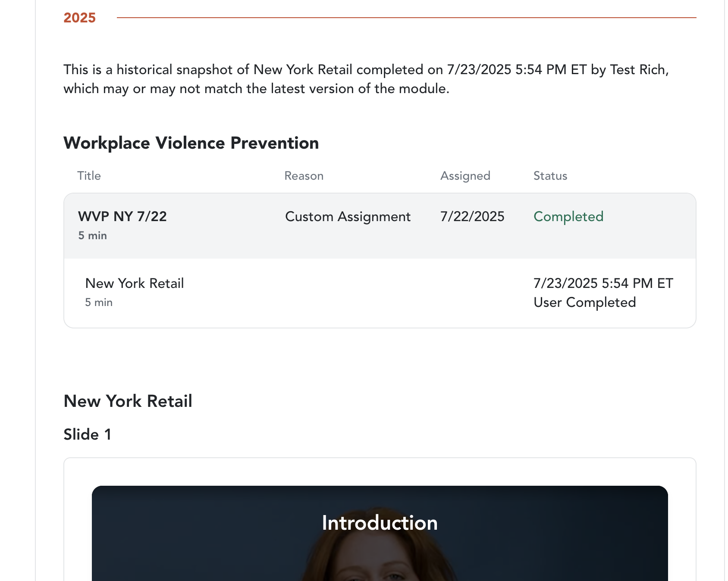This screenshot has height=581, width=728.
Task: Click the User Completed status text
Action: [585, 302]
